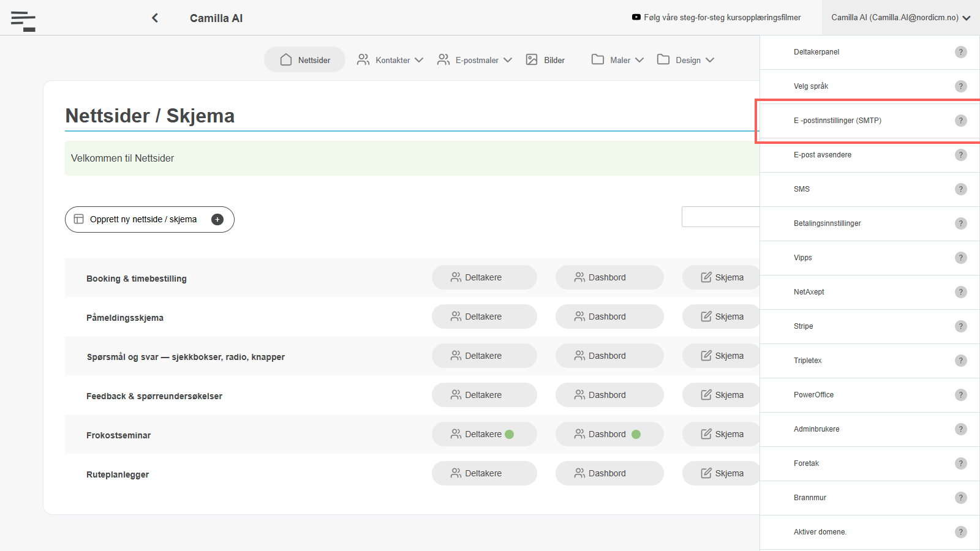Open E-post avsendere menu entry
980x551 pixels.
[x=870, y=155]
